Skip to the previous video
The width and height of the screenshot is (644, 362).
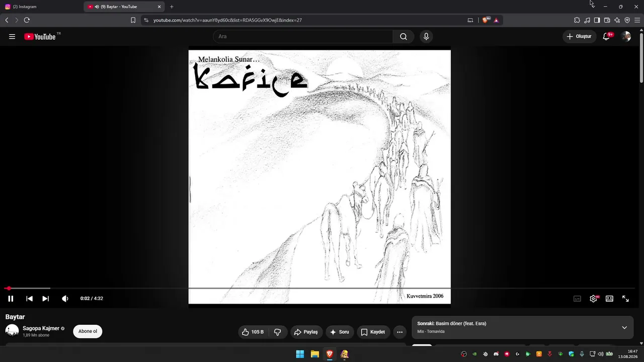29,299
